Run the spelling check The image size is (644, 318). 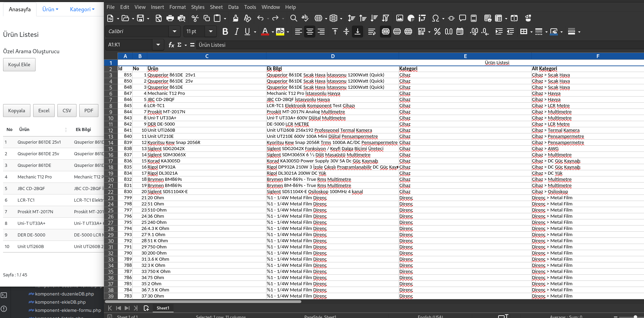pos(305,18)
